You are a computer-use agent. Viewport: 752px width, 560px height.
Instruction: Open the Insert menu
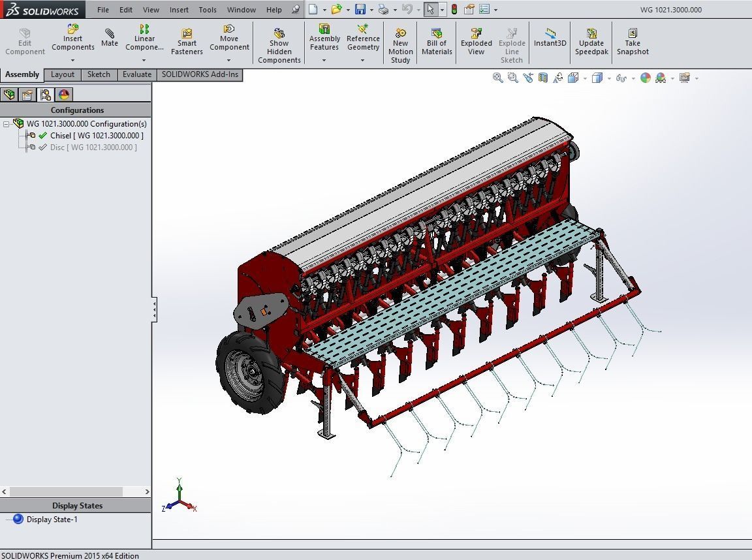pyautogui.click(x=179, y=10)
